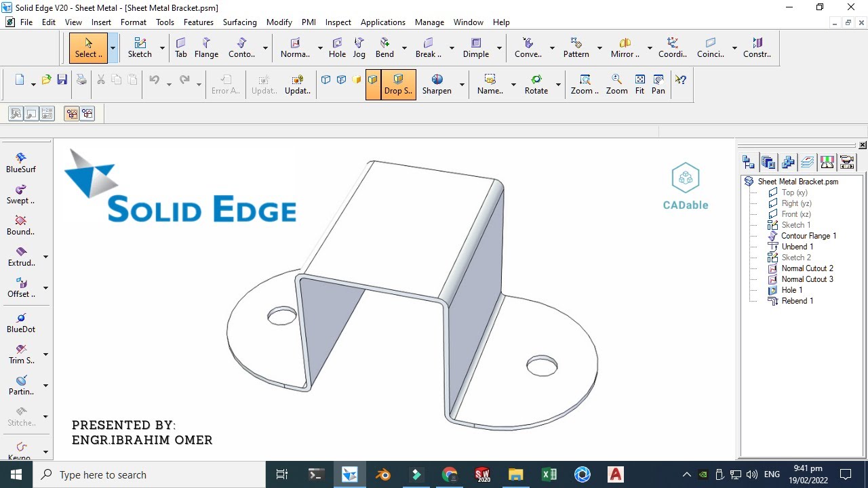Viewport: 868px width, 488px height.
Task: Open Windows Start menu
Action: [x=16, y=474]
